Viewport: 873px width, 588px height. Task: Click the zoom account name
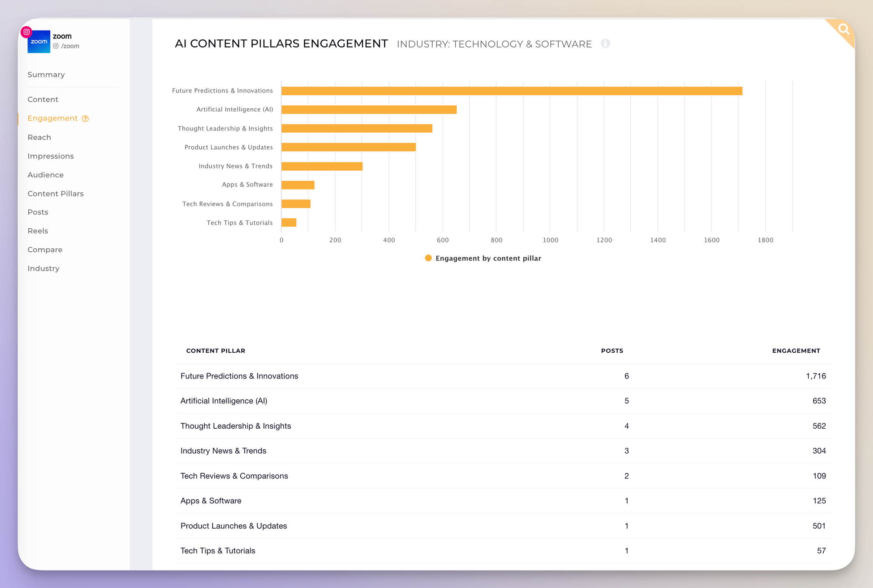(x=62, y=36)
